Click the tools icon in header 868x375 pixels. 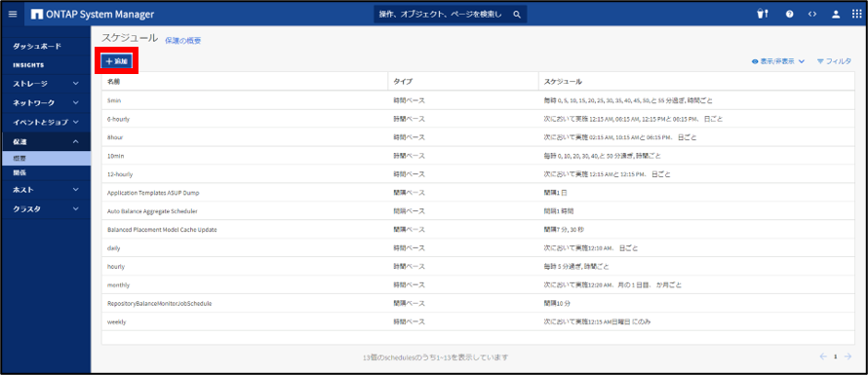click(764, 15)
